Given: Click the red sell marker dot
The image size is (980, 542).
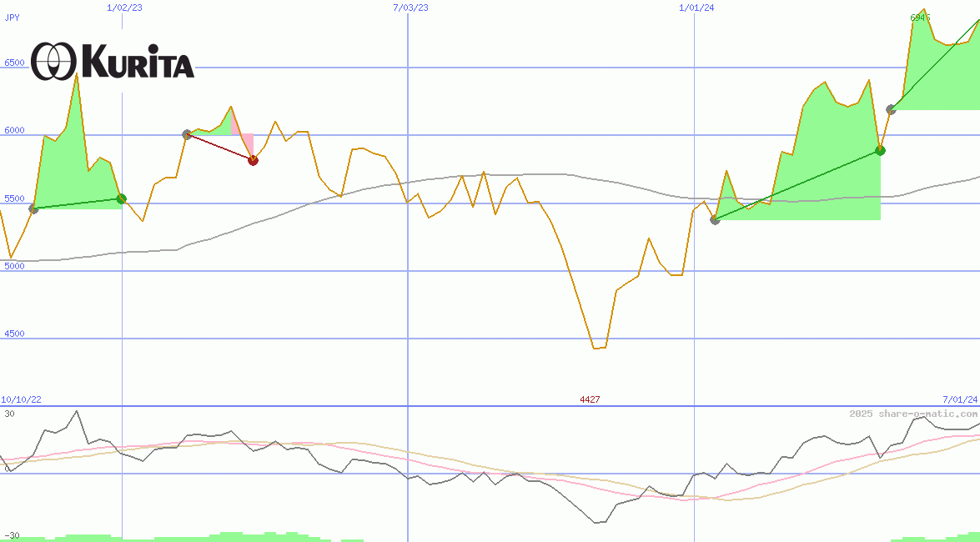Looking at the screenshot, I should (x=253, y=160).
